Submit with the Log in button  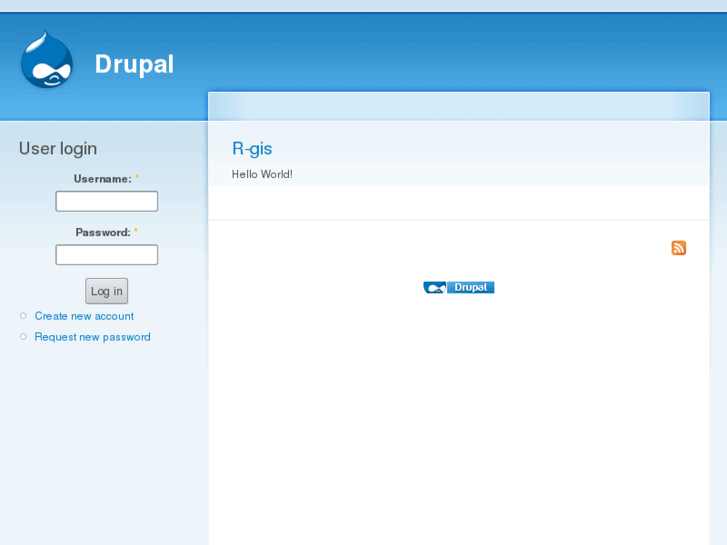tap(107, 291)
